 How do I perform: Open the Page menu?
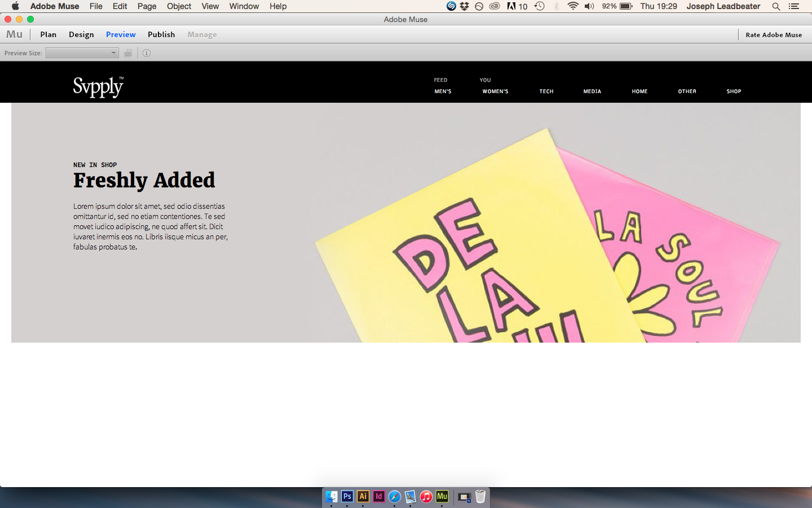[x=147, y=6]
